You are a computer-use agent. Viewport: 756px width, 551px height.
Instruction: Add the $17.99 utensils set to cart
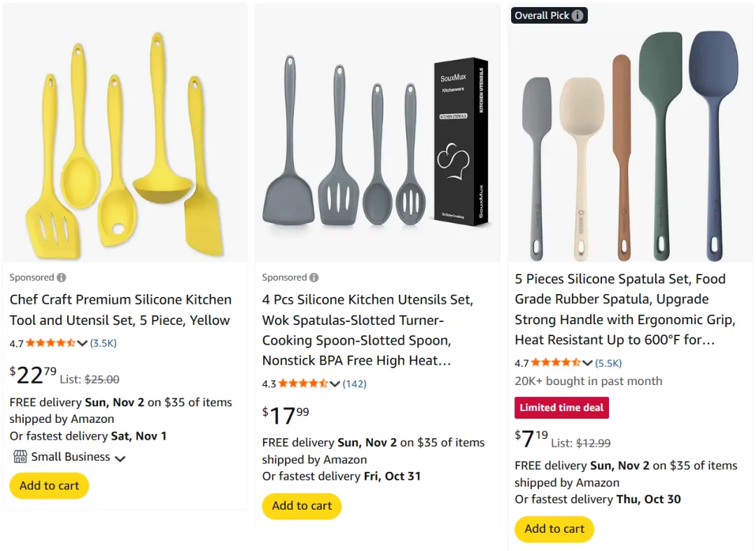(x=302, y=506)
